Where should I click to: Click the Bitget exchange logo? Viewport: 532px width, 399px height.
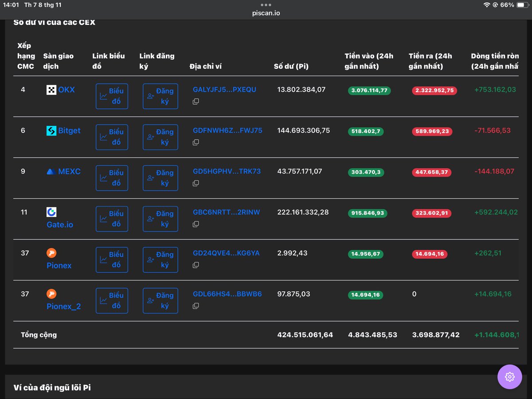coord(51,131)
